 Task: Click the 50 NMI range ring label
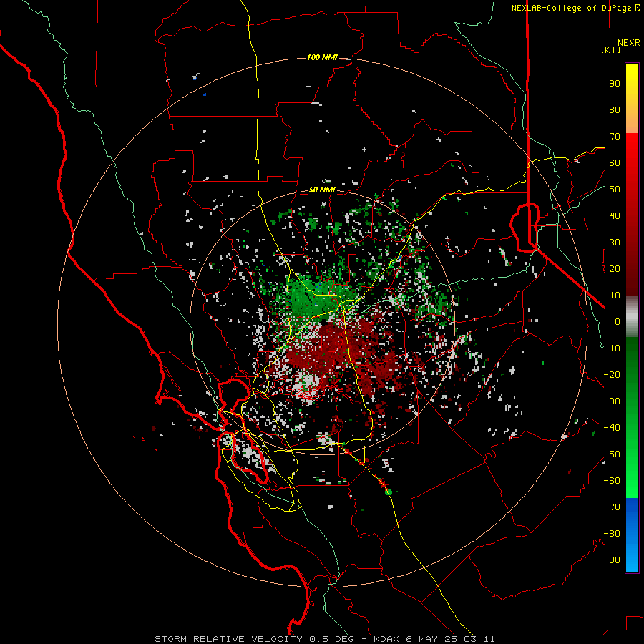(x=323, y=190)
